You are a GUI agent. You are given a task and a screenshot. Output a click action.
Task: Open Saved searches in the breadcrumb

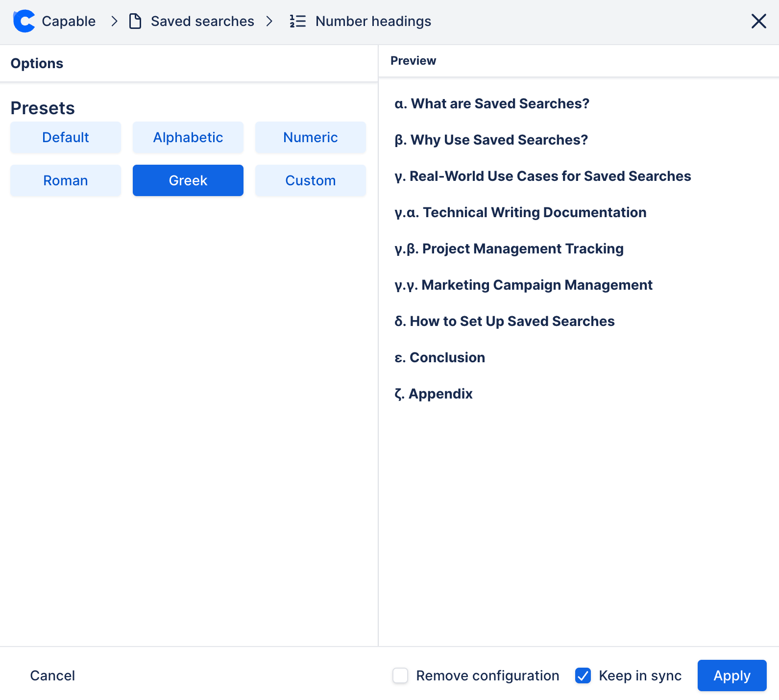pos(202,22)
